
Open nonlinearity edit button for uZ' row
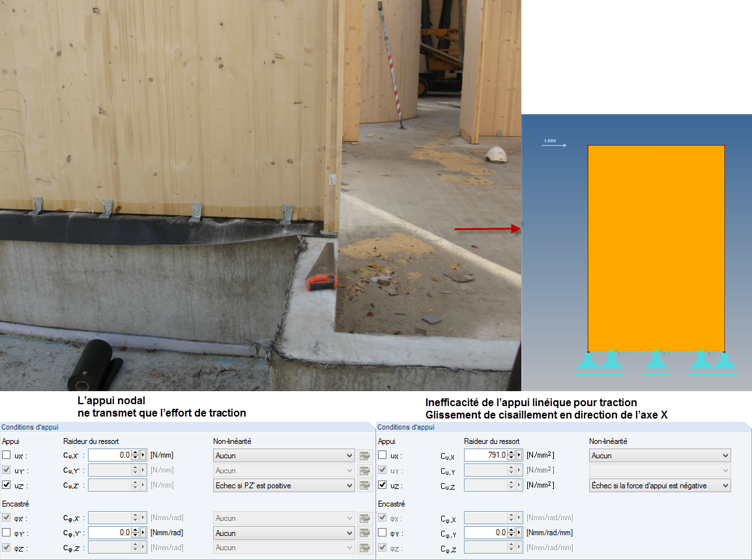tap(364, 485)
